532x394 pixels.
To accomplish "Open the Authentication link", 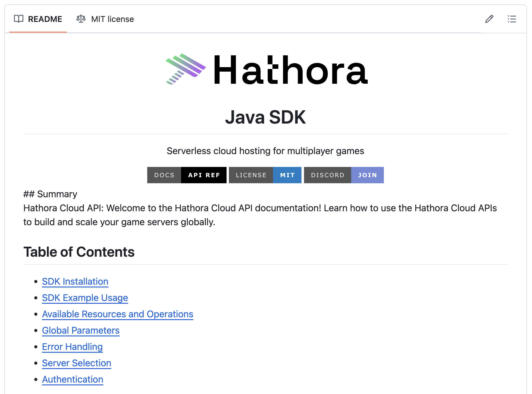I will pos(73,379).
